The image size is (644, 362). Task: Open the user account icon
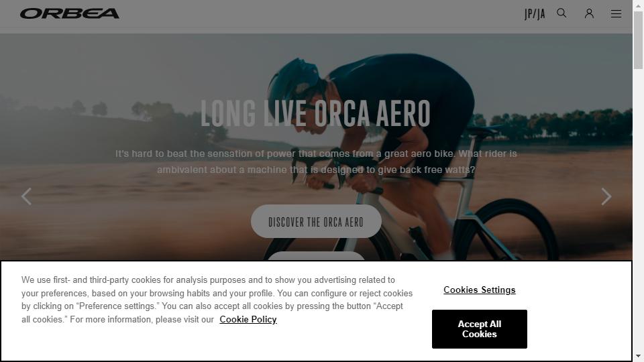(x=589, y=13)
